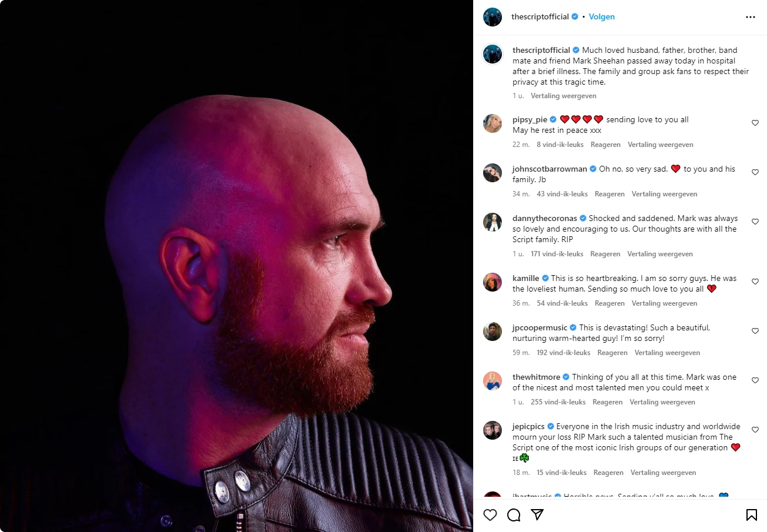Open thescriptofficial profile picture in header
This screenshot has height=532, width=767.
(493, 17)
